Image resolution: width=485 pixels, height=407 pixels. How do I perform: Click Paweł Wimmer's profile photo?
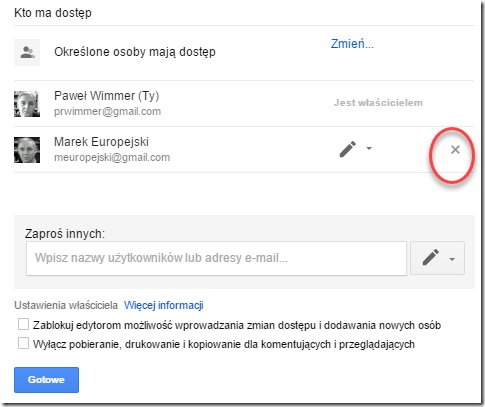(27, 104)
